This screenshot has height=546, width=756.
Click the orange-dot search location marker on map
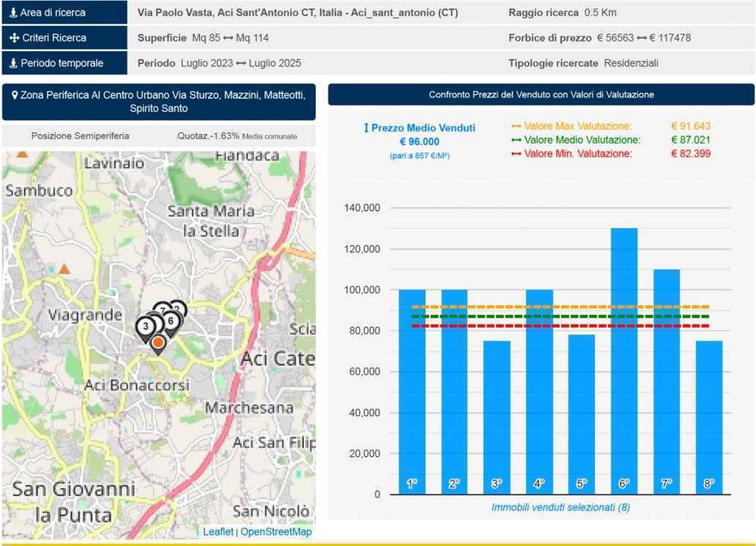pyautogui.click(x=157, y=343)
